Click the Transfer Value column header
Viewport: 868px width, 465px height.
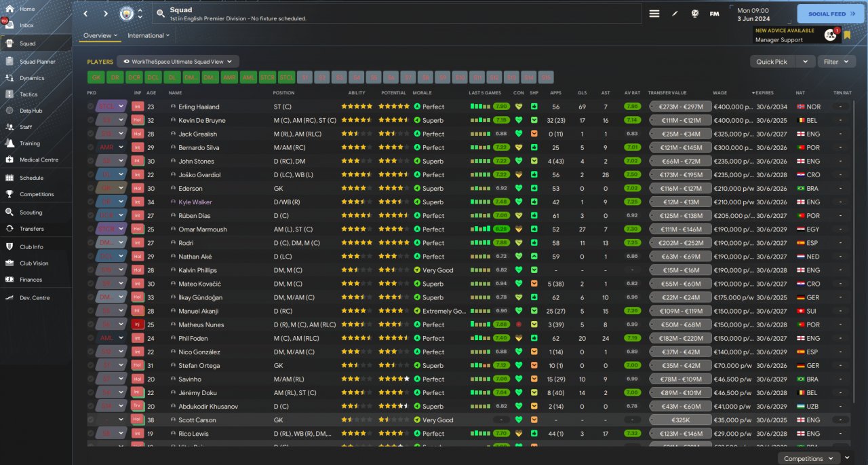tap(667, 92)
